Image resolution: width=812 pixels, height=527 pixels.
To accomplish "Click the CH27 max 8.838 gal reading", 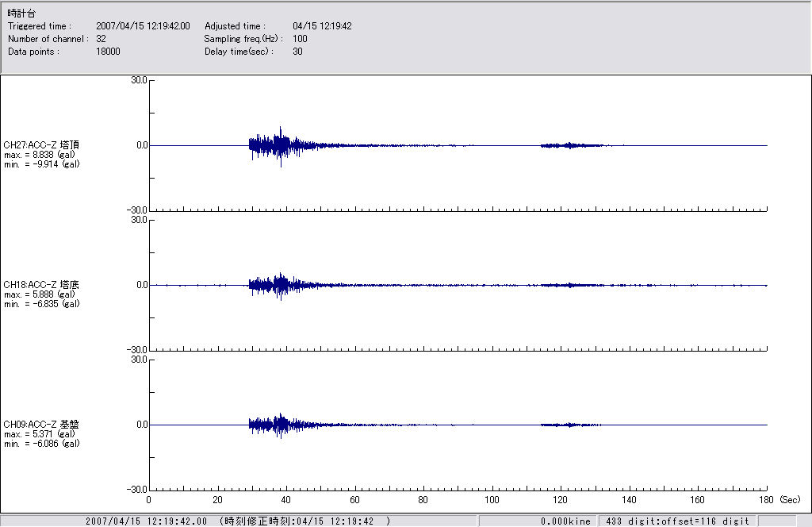I will [40, 155].
